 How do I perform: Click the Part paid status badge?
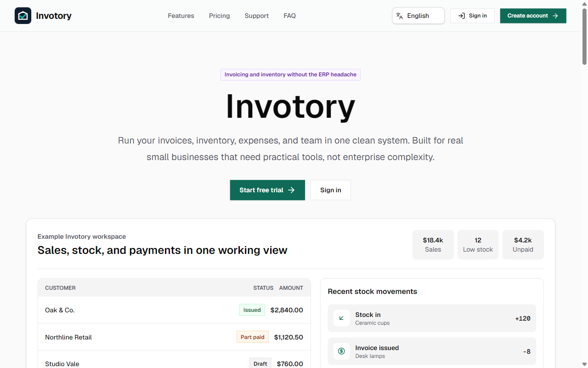tap(253, 337)
